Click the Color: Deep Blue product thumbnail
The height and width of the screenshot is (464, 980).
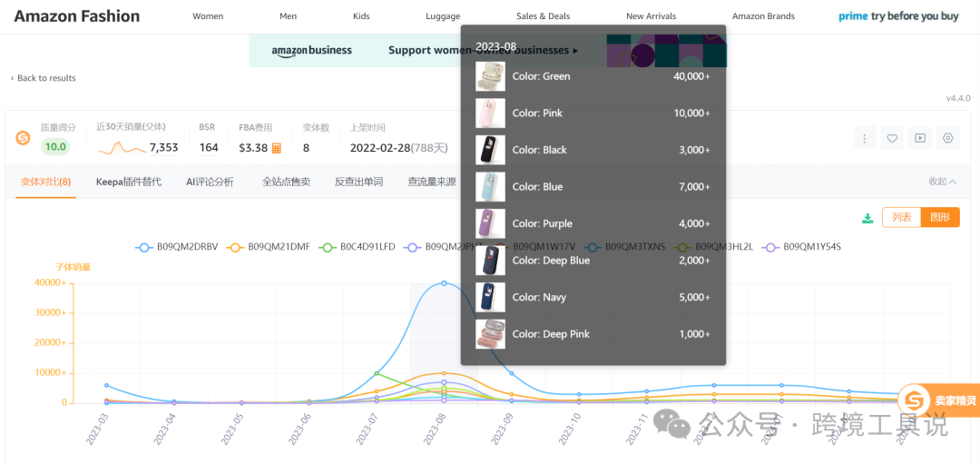click(490, 260)
